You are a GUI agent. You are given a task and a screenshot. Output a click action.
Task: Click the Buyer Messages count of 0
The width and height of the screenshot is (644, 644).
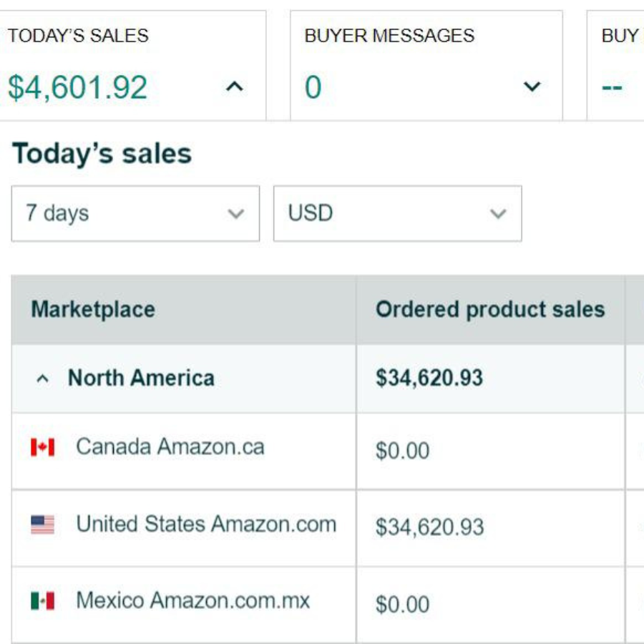pos(313,87)
